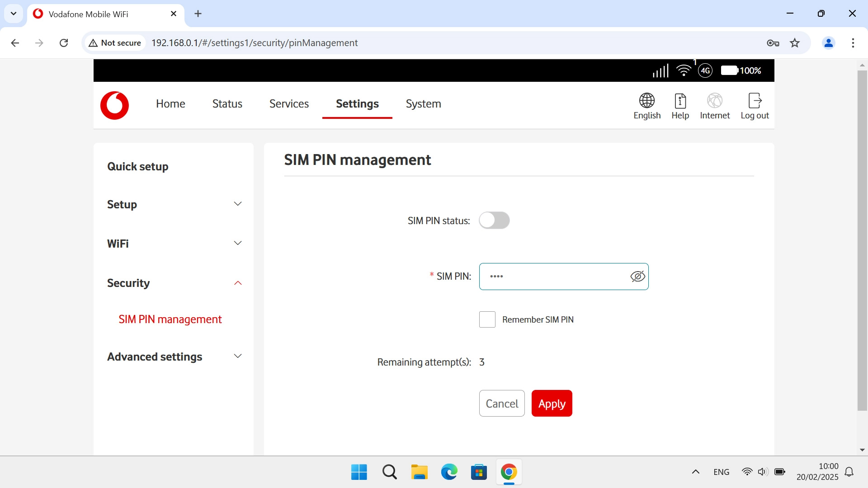Expand the WiFi sidebar section
The height and width of the screenshot is (488, 868).
click(238, 244)
